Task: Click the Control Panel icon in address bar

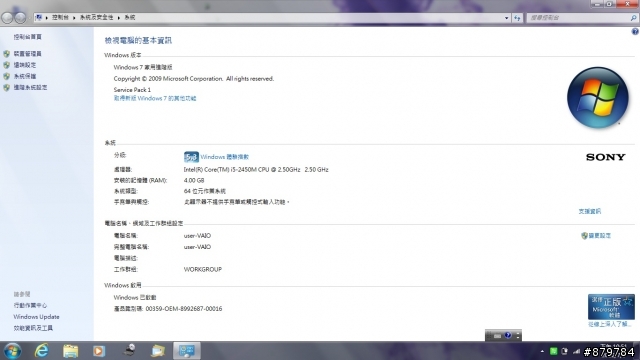Action: pyautogui.click(x=38, y=18)
